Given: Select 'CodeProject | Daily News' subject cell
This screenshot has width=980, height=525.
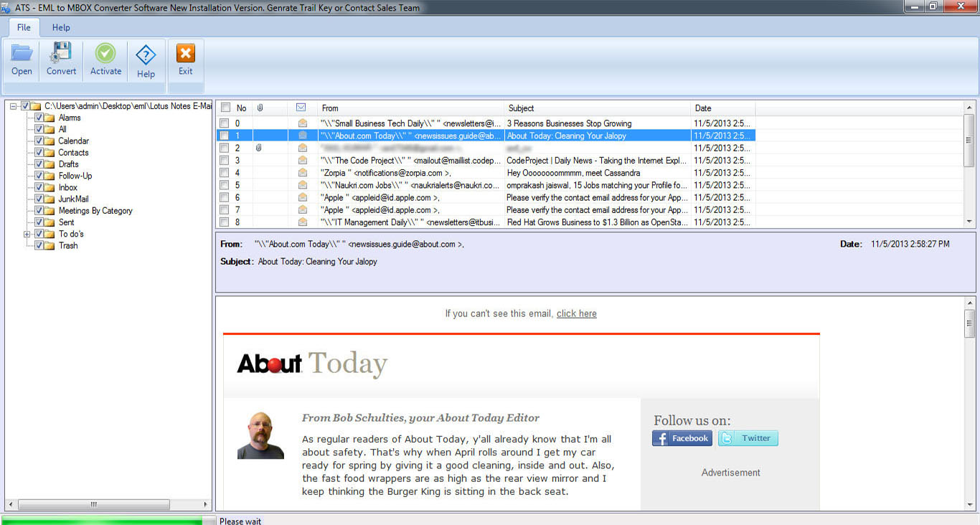Looking at the screenshot, I should (x=598, y=160).
